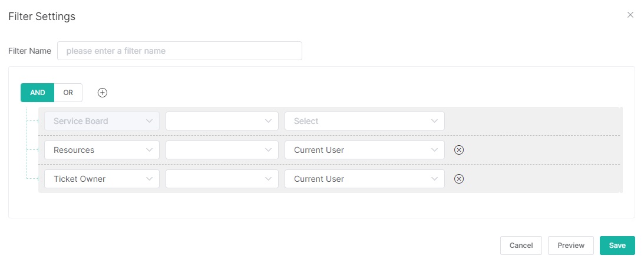Add a new filter condition with plus icon
This screenshot has height=265, width=644.
103,93
